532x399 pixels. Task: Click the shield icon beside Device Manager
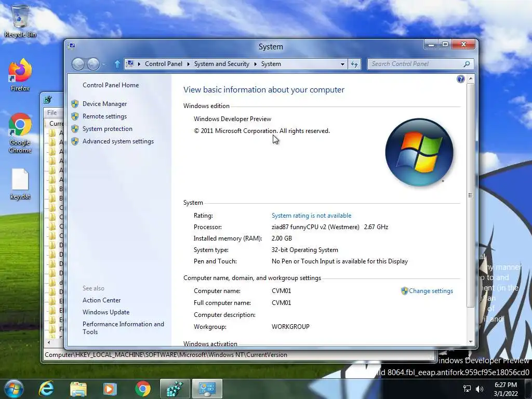click(75, 104)
